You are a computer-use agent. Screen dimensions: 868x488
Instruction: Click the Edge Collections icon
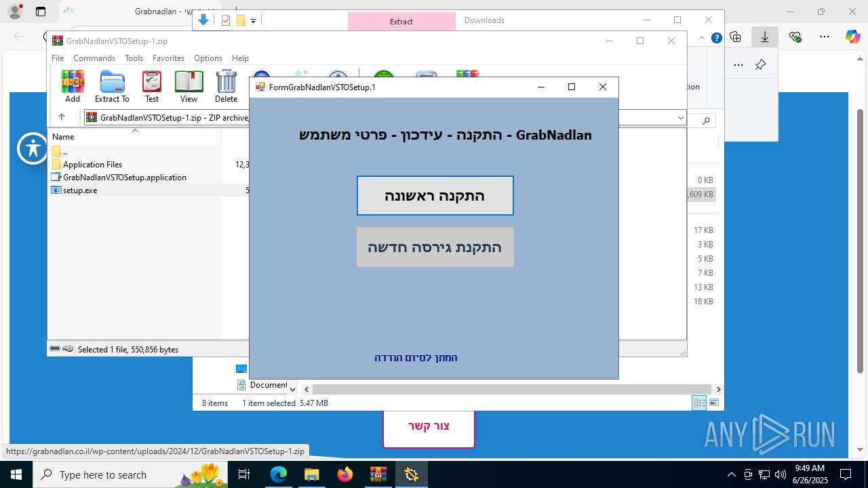(735, 37)
